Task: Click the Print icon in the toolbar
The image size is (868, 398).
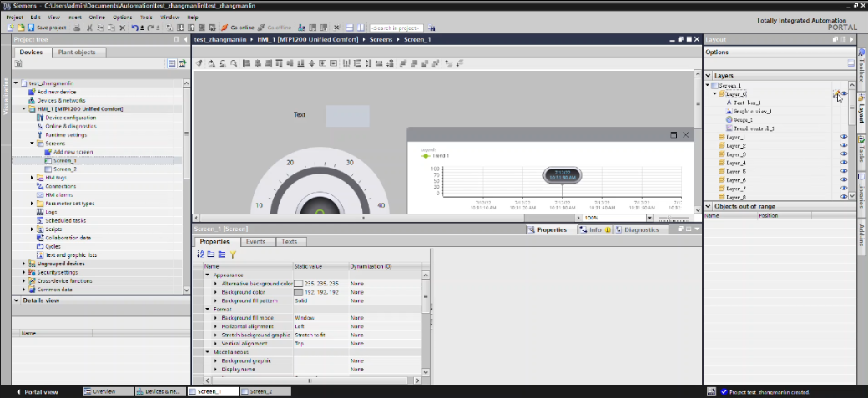Action: pos(77,28)
